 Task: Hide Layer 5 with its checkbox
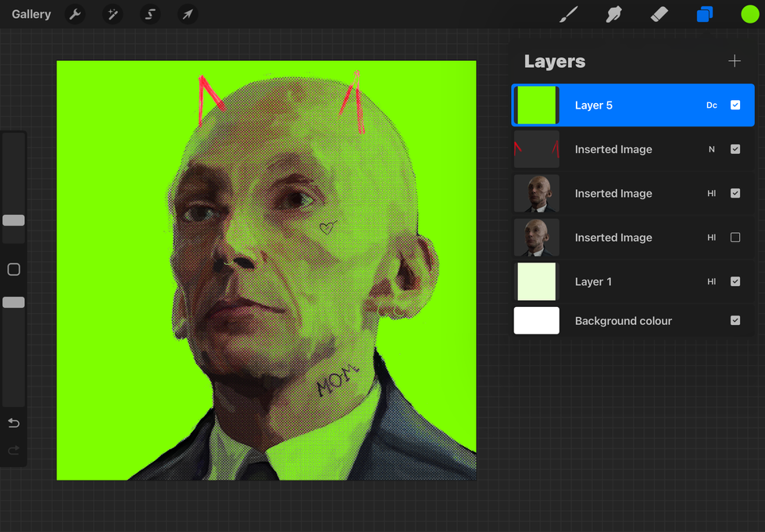[x=735, y=105]
